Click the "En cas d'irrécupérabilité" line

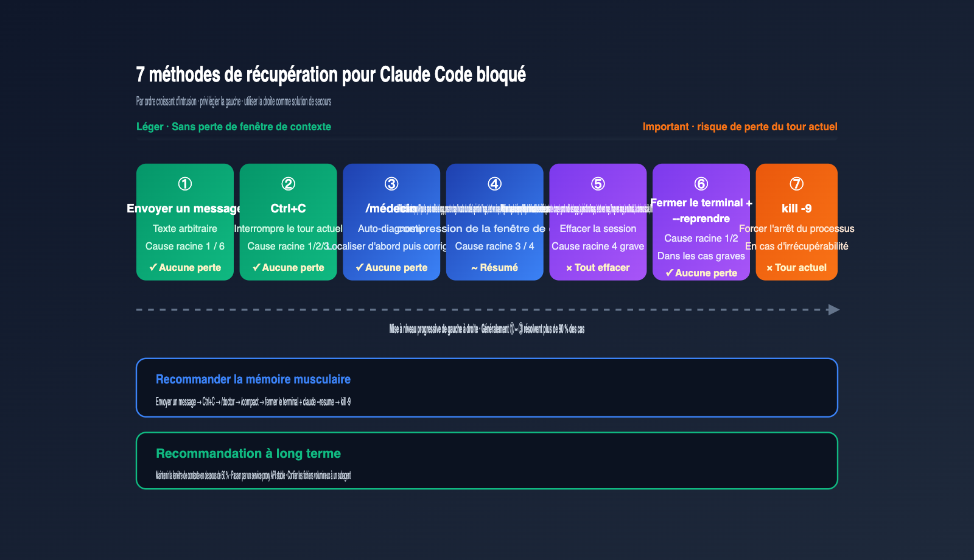797,246
